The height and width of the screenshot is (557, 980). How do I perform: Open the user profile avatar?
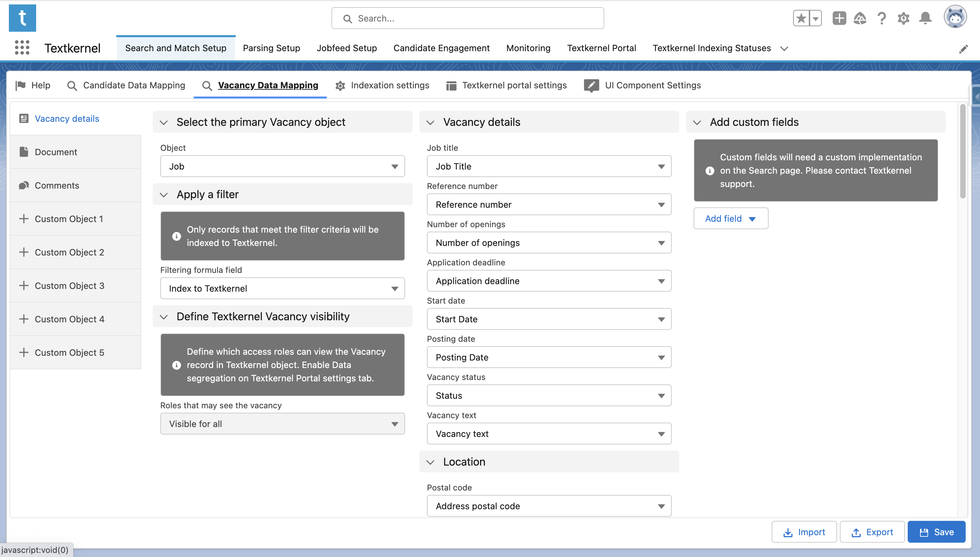coord(955,17)
